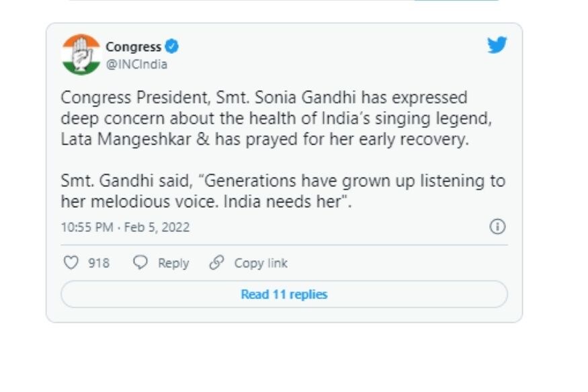Click the chain-link icon next to Copy link

[x=215, y=263]
